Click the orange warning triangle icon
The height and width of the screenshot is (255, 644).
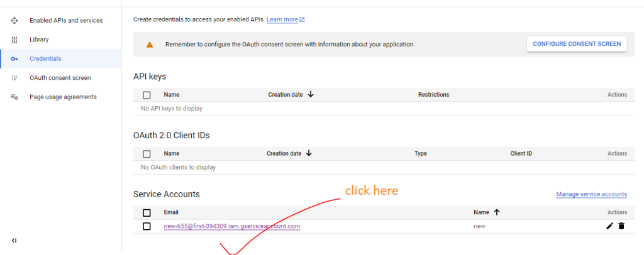pyautogui.click(x=150, y=45)
